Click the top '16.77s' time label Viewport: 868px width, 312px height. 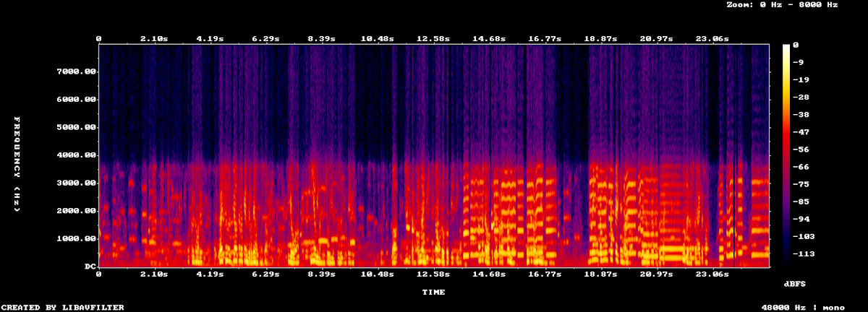pyautogui.click(x=544, y=38)
